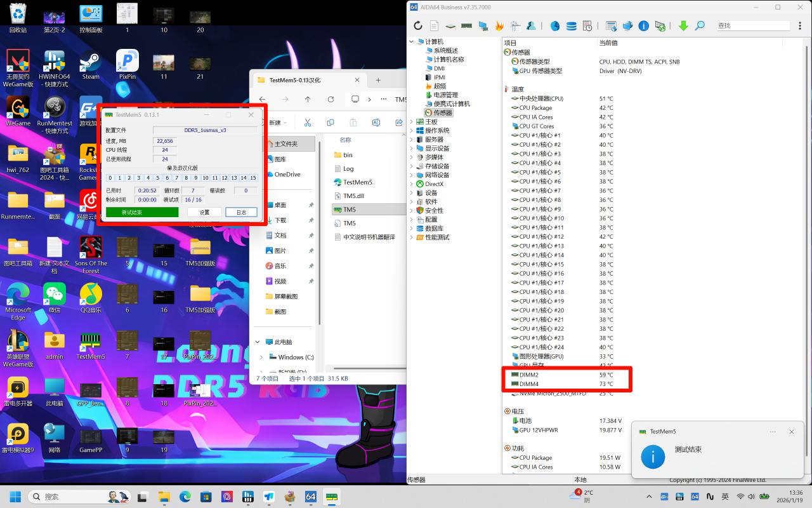
Task: Expand the 显示设备 tree node in AIDA64
Action: 410,149
